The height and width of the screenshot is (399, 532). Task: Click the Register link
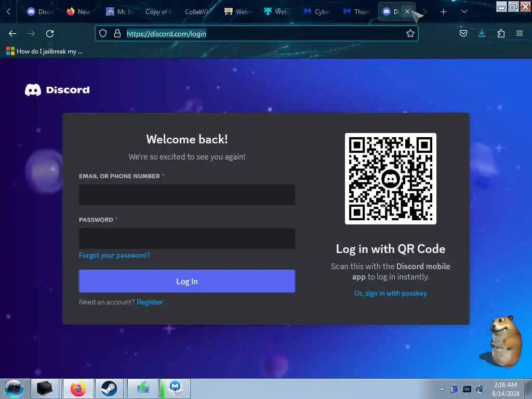click(150, 302)
